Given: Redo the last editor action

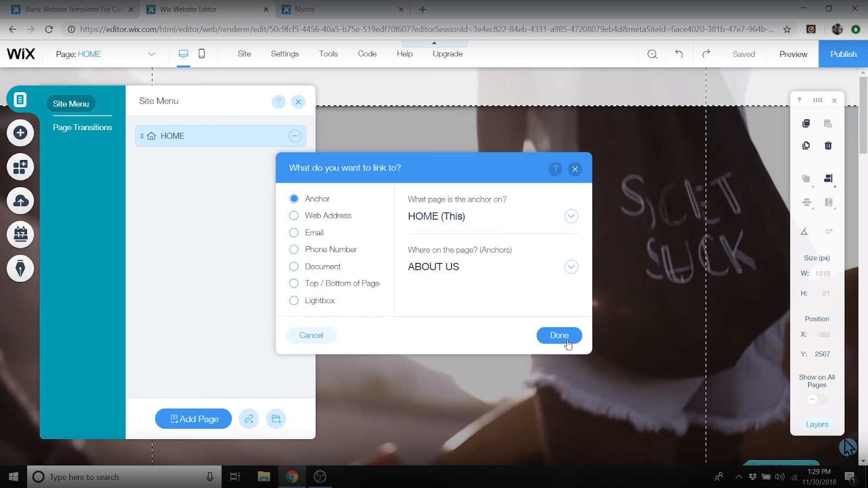Looking at the screenshot, I should 706,54.
